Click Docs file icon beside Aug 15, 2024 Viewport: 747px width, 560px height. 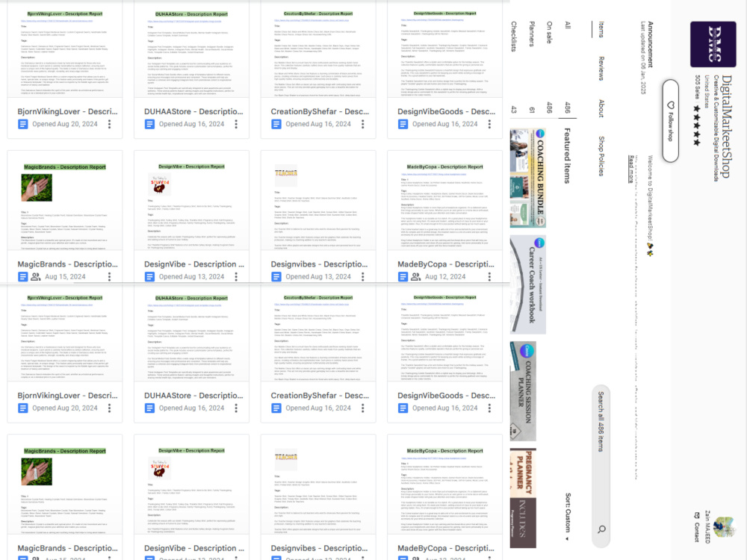(x=22, y=277)
